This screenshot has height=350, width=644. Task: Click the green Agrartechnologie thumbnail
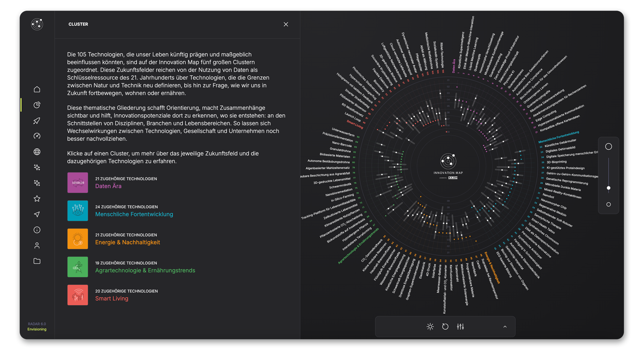coord(78,267)
